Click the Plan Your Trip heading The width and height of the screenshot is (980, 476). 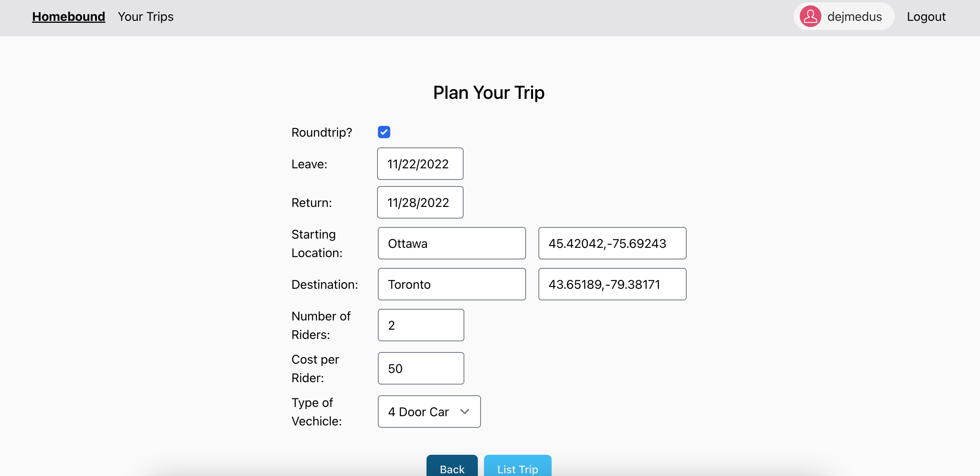(x=489, y=93)
